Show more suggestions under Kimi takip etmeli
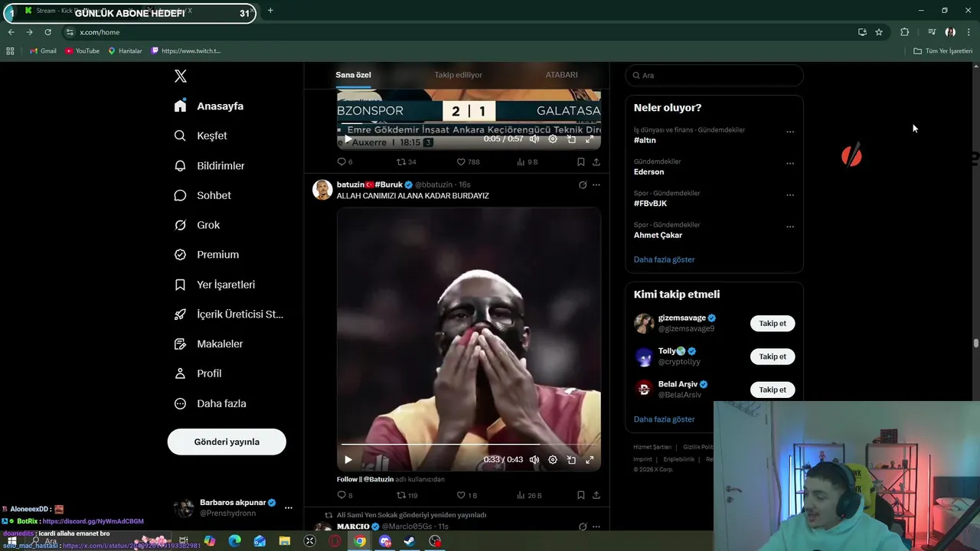Viewport: 980px width, 551px height. point(664,419)
